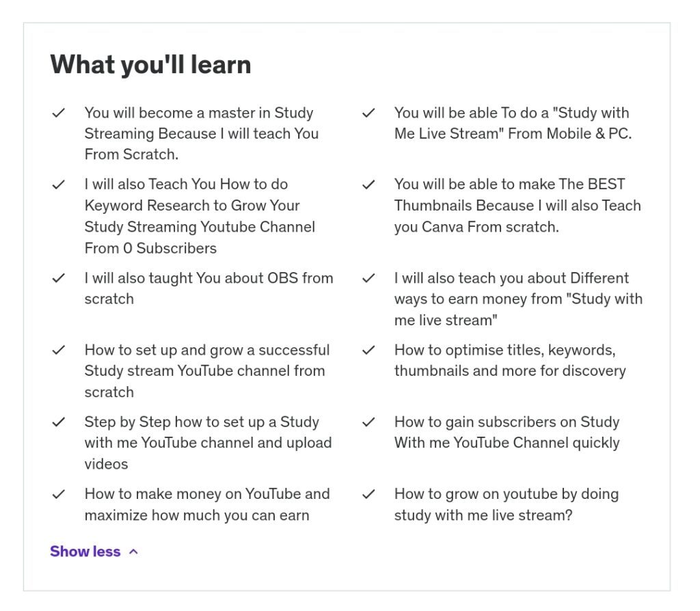Viewport: 700px width, 611px height.
Task: Click checkmark beside "optimise titles, keywords" item
Action: [x=368, y=350]
